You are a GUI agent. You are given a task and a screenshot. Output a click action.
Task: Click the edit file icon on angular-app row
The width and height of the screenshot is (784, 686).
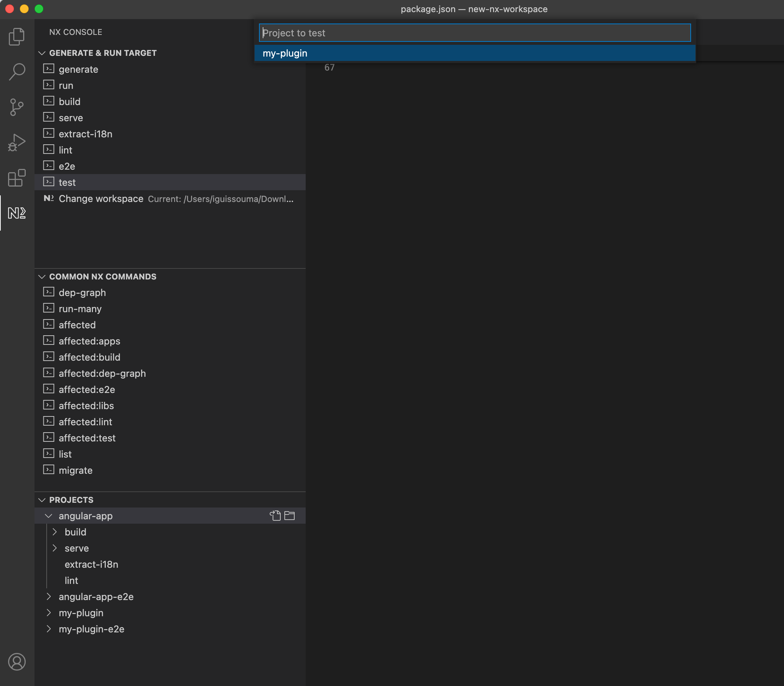coord(276,516)
